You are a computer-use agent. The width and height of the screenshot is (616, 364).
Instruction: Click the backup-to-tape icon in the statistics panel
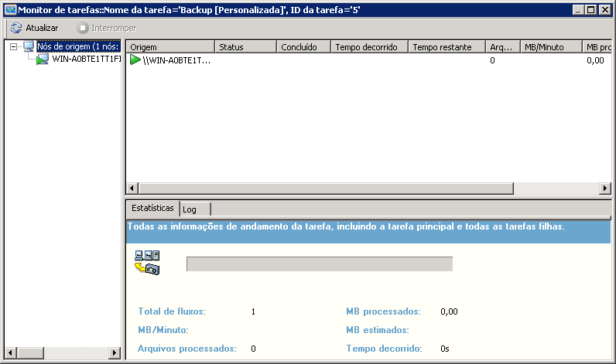tap(147, 263)
